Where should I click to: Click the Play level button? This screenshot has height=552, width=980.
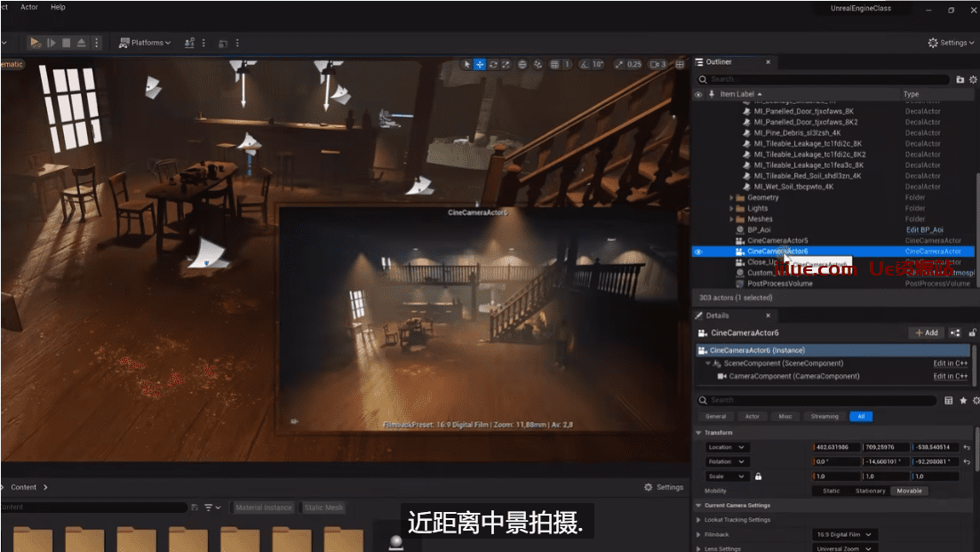(x=36, y=43)
